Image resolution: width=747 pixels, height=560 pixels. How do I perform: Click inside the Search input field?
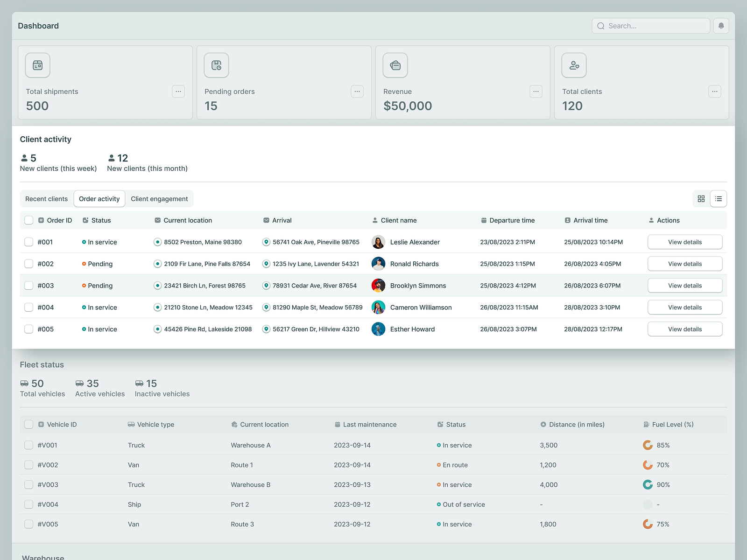coord(650,26)
